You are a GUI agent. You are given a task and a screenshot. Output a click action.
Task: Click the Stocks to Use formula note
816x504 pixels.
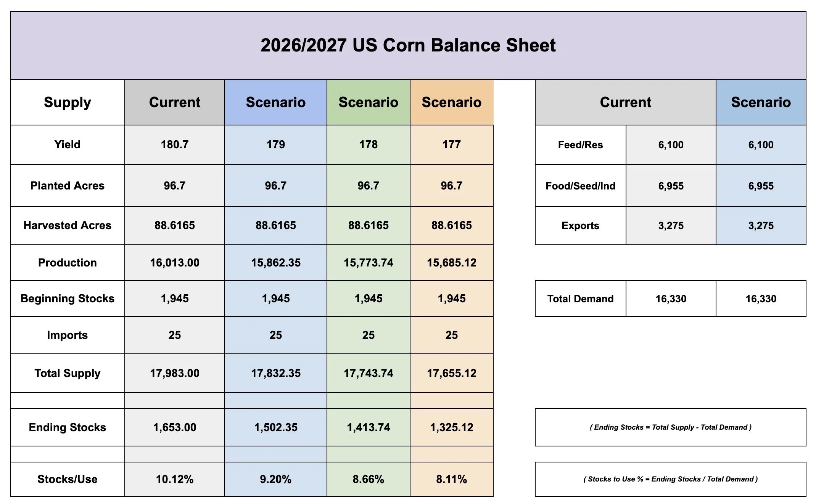tap(671, 479)
